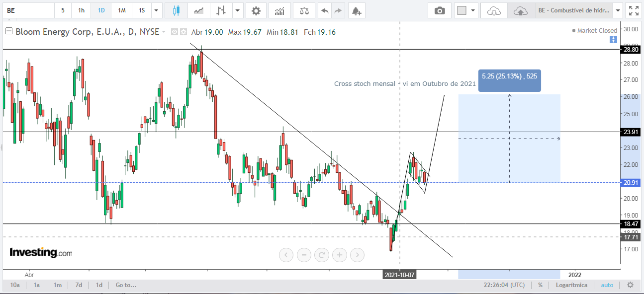Open the Go to... date dialog
Image resolution: width=644 pixels, height=294 pixels.
pos(126,285)
